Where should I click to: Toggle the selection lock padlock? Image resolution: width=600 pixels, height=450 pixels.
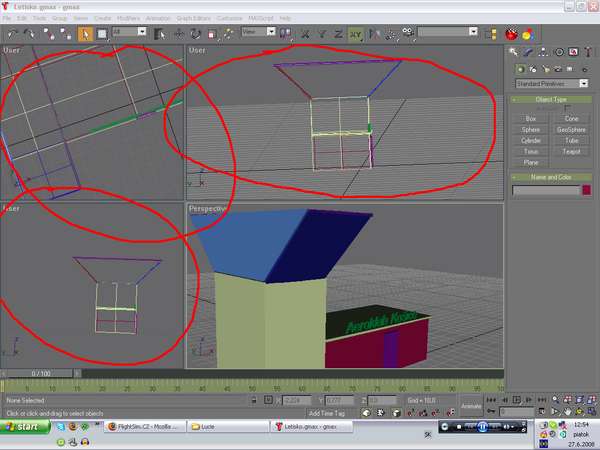click(x=254, y=401)
